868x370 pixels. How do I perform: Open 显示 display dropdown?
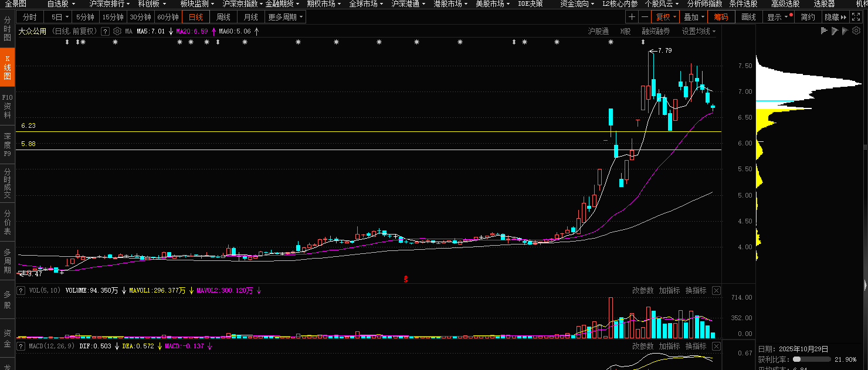[x=779, y=17]
